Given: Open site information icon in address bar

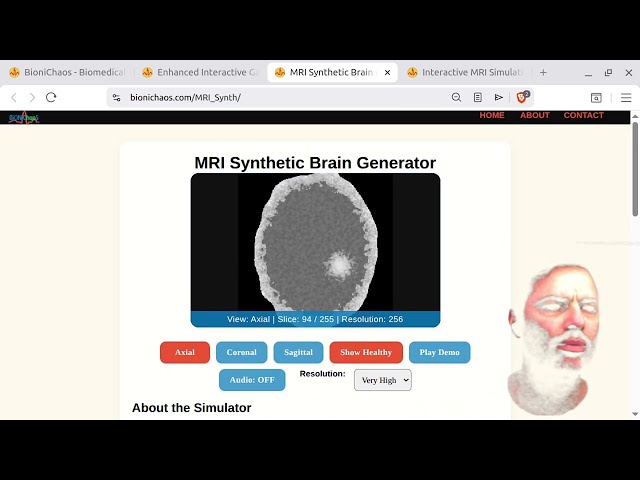Looking at the screenshot, I should 117,98.
